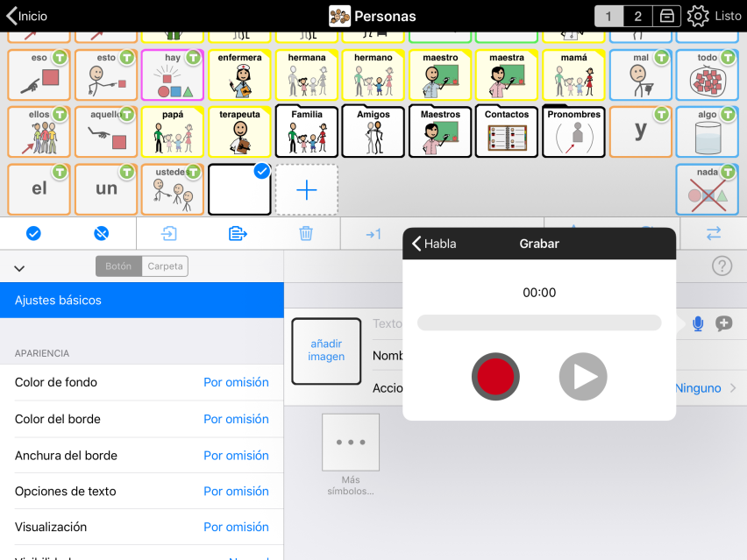The image size is (747, 560).
Task: Choose Botón segment
Action: click(118, 266)
